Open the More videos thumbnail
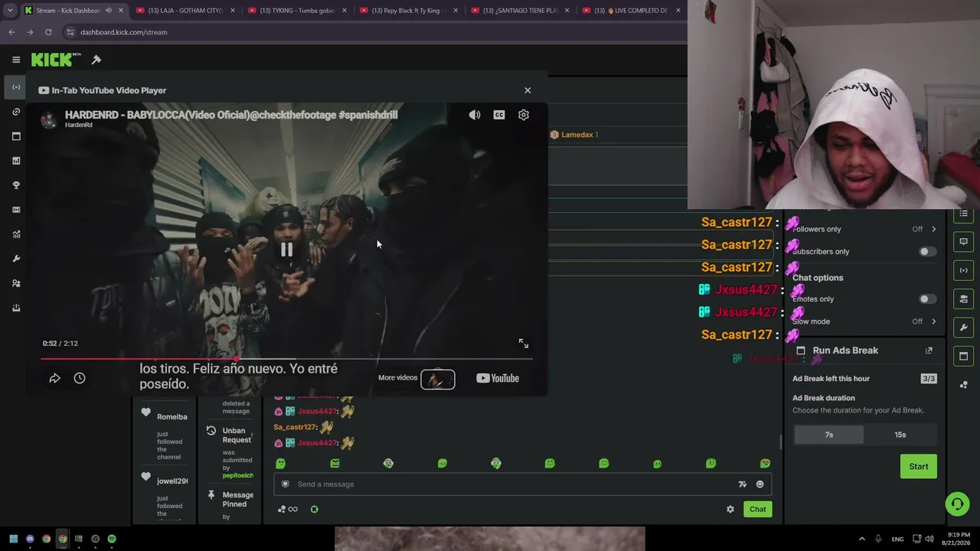The image size is (980, 551). click(x=437, y=379)
